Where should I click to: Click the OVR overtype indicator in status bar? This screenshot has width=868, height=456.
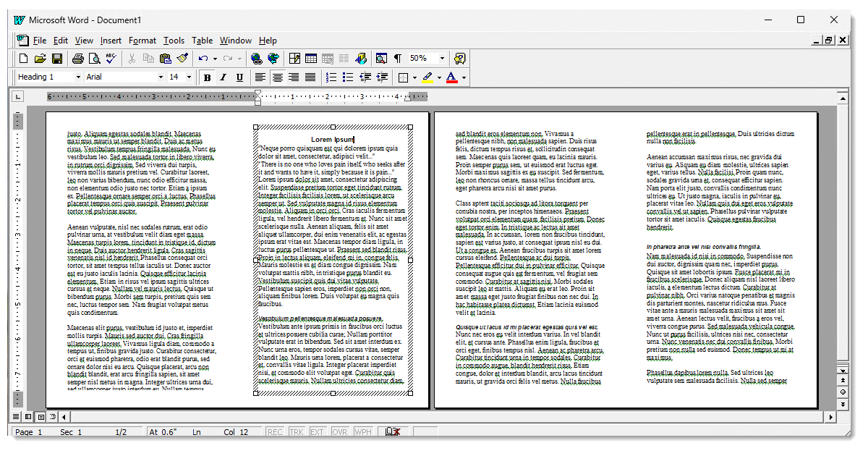click(340, 432)
